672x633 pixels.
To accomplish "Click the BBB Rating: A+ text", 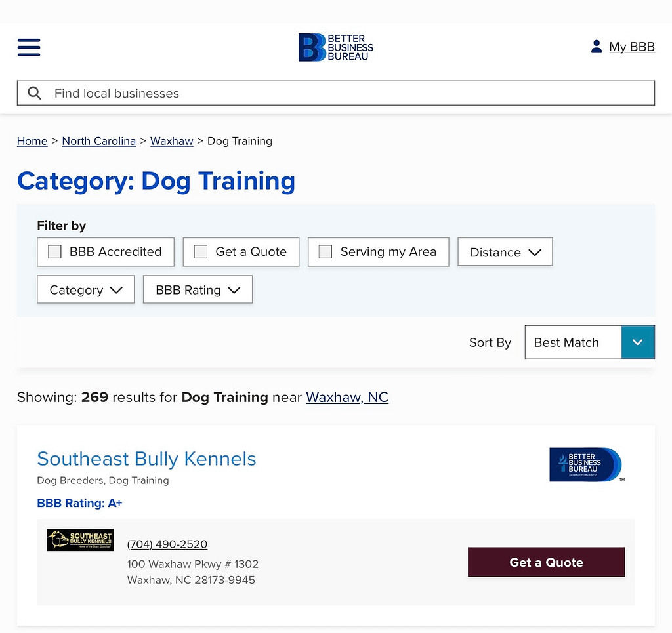I will click(79, 503).
